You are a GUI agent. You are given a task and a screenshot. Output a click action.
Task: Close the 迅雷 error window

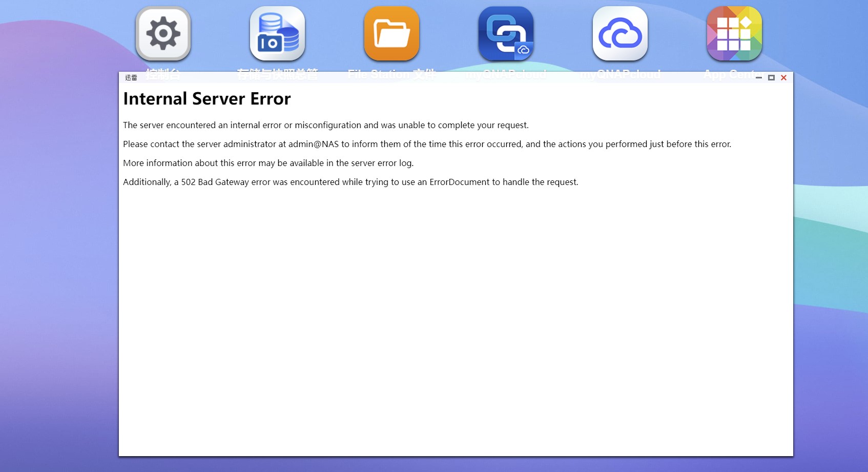point(783,78)
